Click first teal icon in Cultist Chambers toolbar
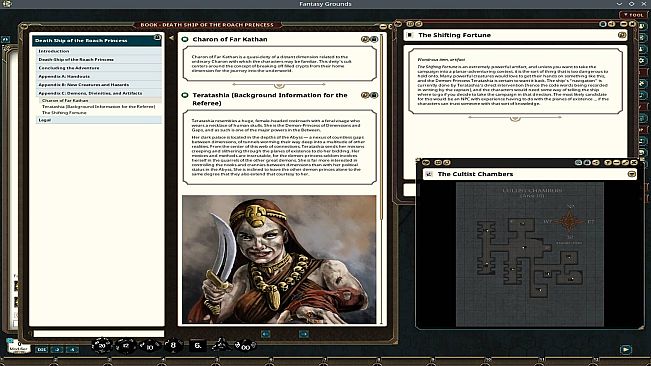Viewport: 651px width, 366px height. click(578, 162)
